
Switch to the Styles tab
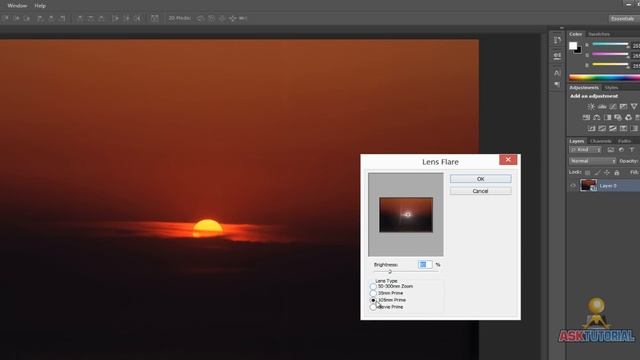point(611,88)
